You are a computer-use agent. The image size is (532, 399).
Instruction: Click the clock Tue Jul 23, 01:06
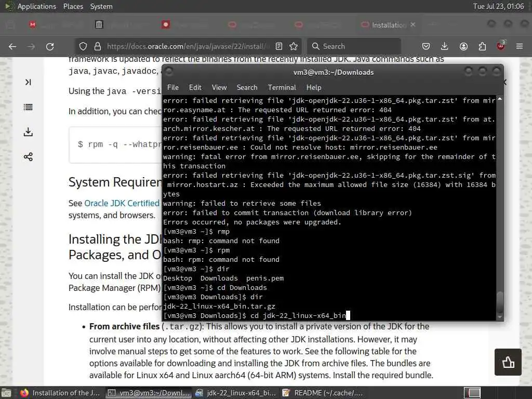tap(498, 6)
